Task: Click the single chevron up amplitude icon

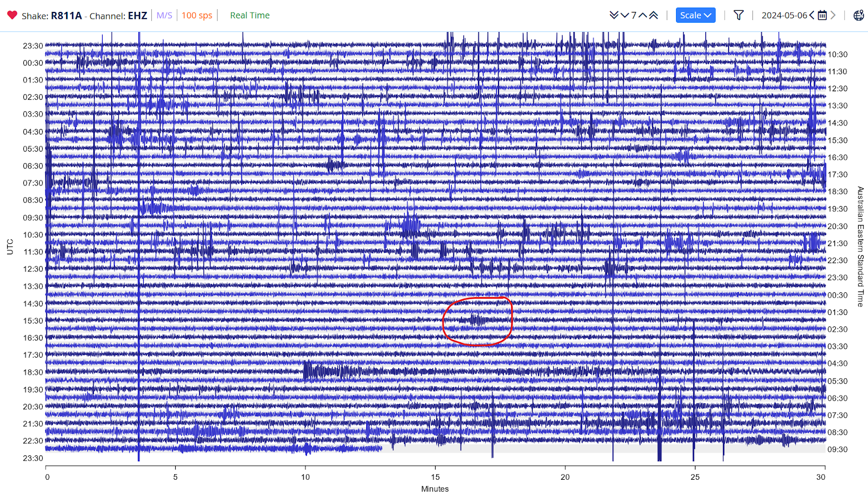Action: [643, 15]
